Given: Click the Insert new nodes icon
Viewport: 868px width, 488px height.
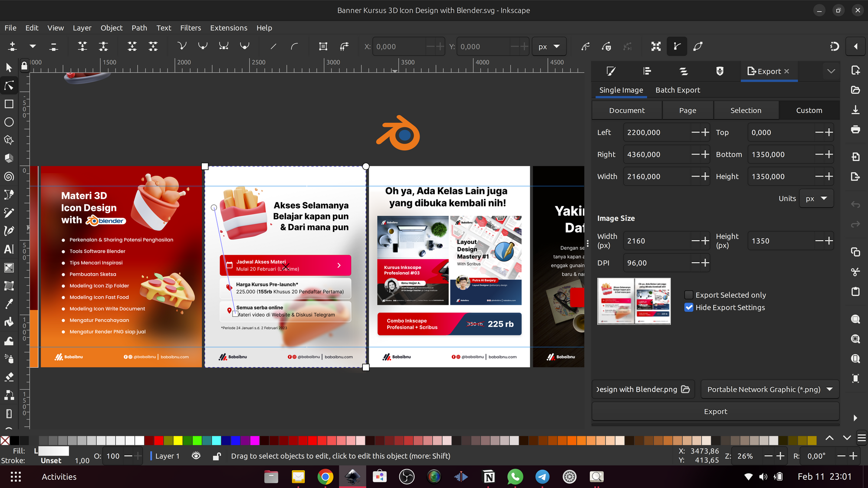Looking at the screenshot, I should pos(12,46).
